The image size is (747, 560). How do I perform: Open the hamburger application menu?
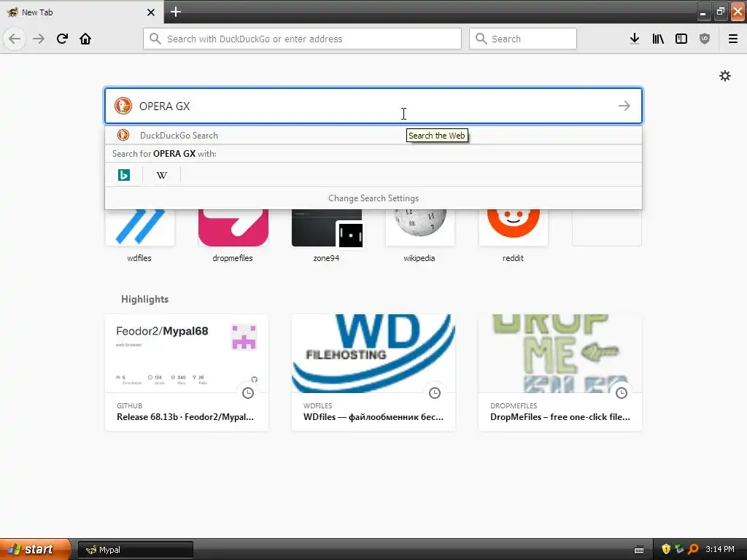point(733,39)
